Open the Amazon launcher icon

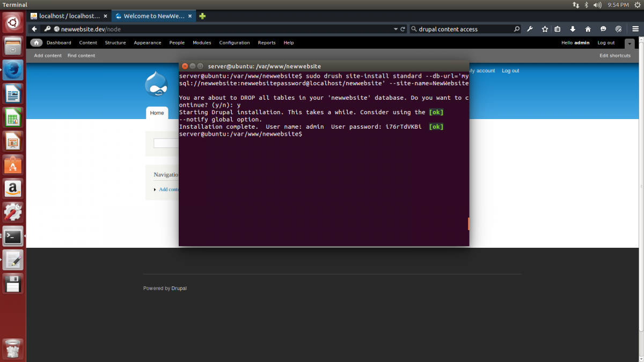[13, 189]
